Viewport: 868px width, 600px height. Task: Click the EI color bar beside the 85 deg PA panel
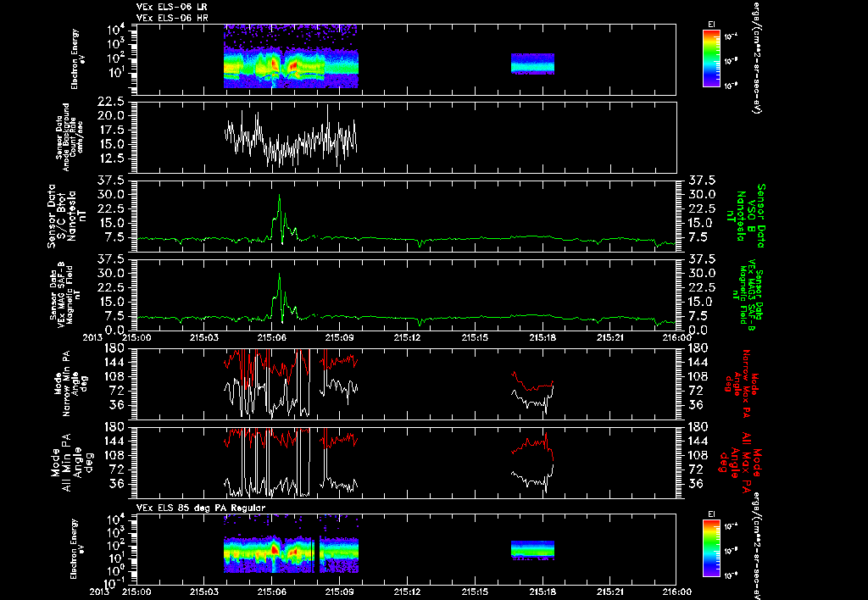click(711, 549)
